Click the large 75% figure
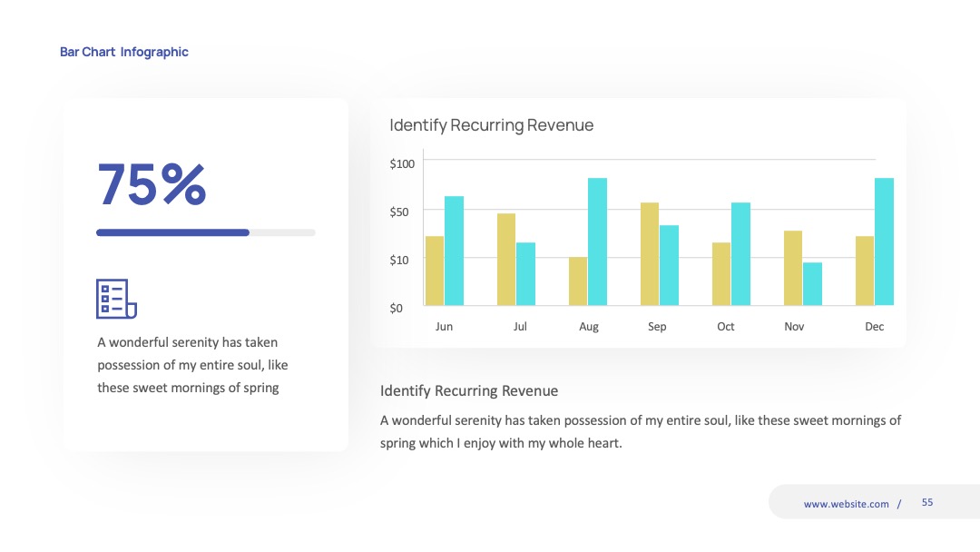980x552 pixels. pyautogui.click(x=152, y=183)
